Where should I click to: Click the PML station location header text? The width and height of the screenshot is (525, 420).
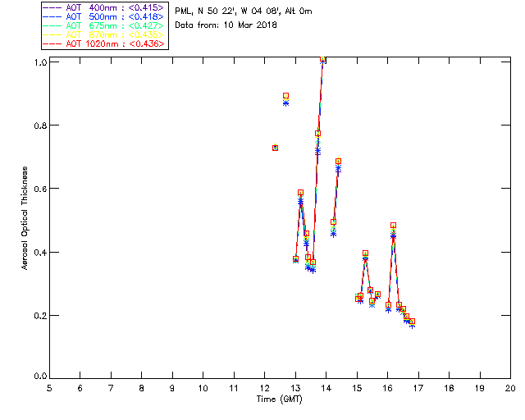pos(244,11)
